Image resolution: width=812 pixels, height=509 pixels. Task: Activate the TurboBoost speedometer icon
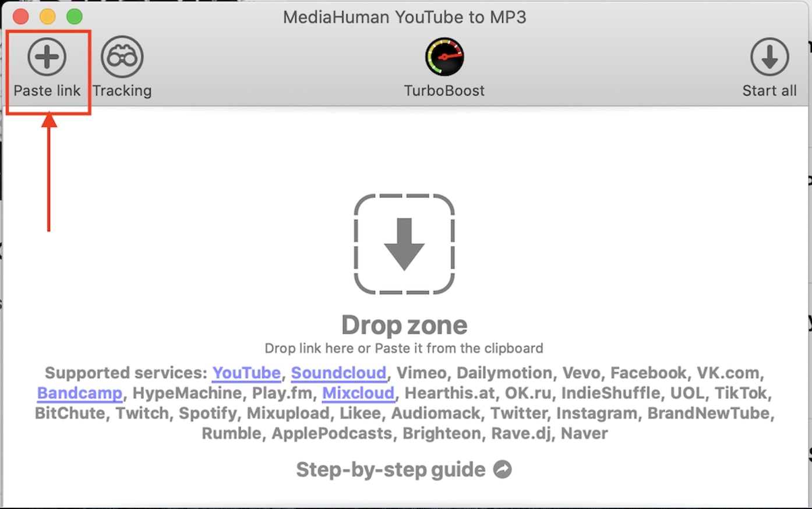click(x=444, y=57)
